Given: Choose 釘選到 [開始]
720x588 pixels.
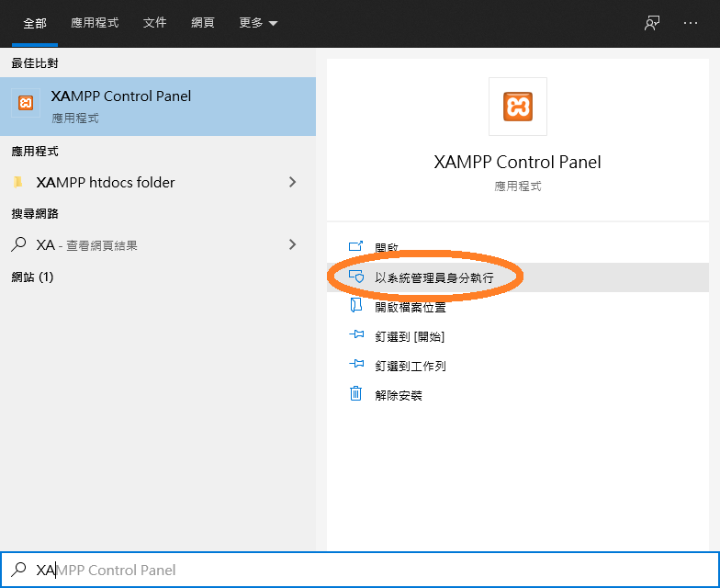Looking at the screenshot, I should [518, 336].
